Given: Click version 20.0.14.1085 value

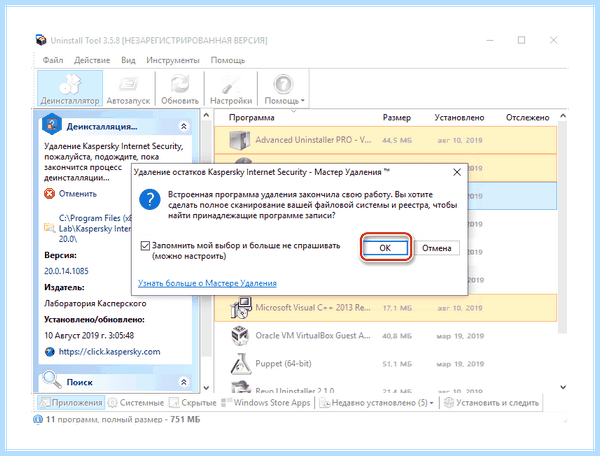Looking at the screenshot, I should pos(66,271).
